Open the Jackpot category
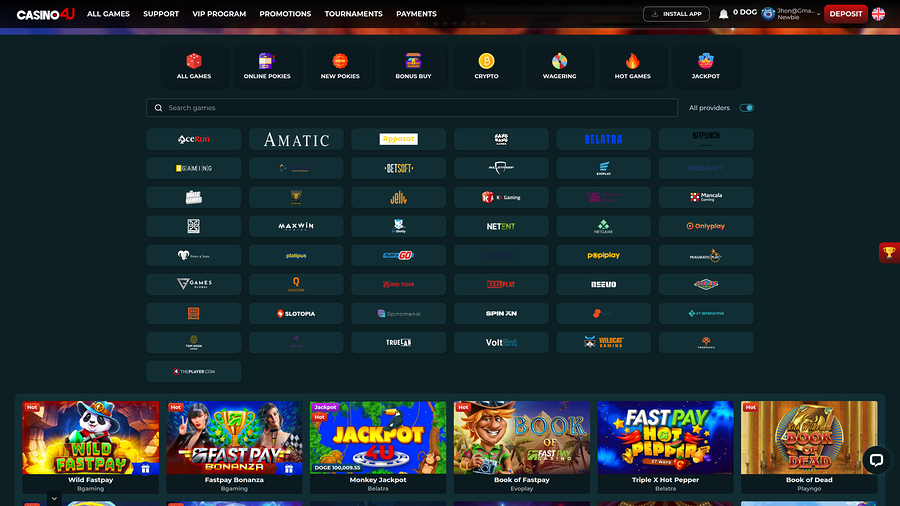Image resolution: width=900 pixels, height=506 pixels. [705, 66]
